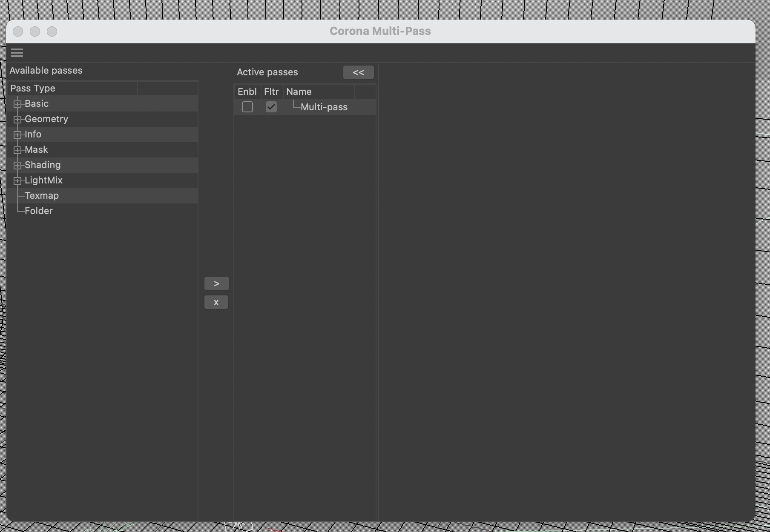Click the Fltr column header
The image size is (770, 532).
coord(271,92)
